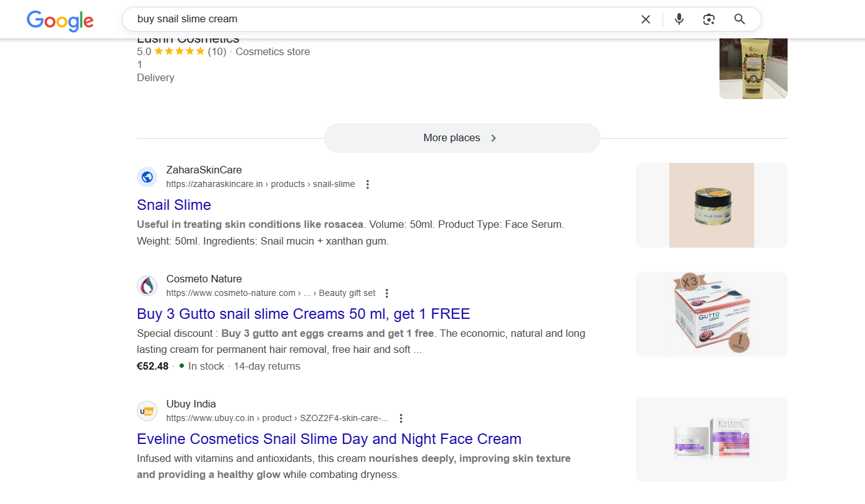Viewport: 865px width, 504px height.
Task: Click the Ubuy India site favicon
Action: point(147,411)
